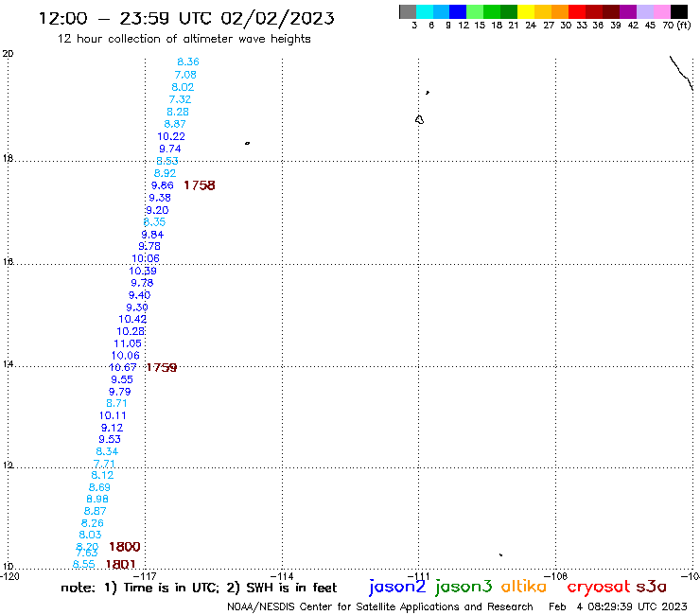Select the 10.28 wave height value
The width and height of the screenshot is (700, 615).
tap(131, 331)
